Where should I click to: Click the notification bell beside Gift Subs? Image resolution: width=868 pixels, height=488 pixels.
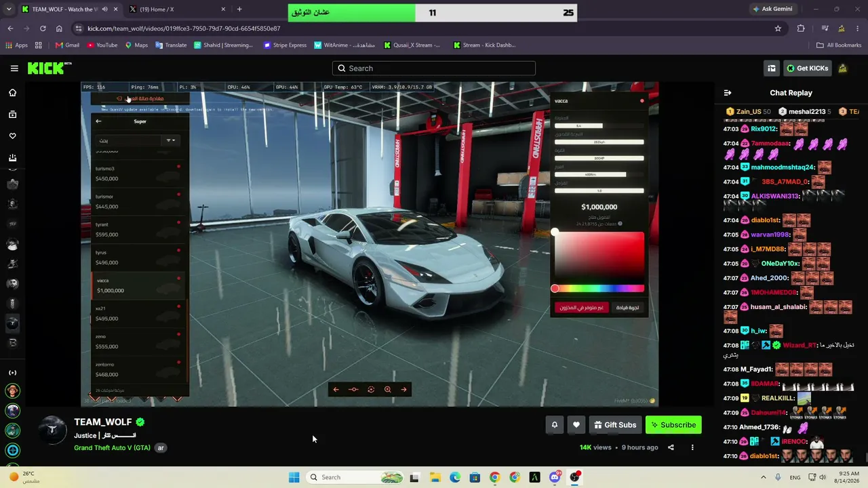click(554, 425)
